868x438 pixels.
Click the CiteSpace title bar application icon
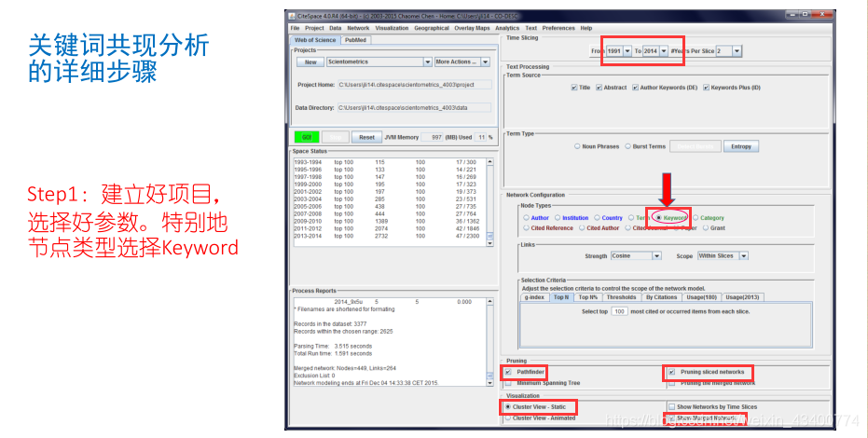[292, 16]
